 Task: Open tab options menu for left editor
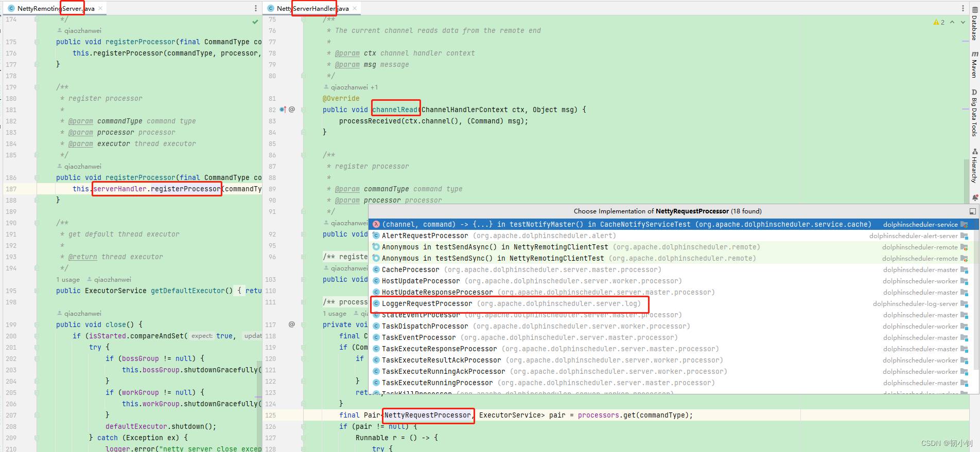pyautogui.click(x=256, y=8)
